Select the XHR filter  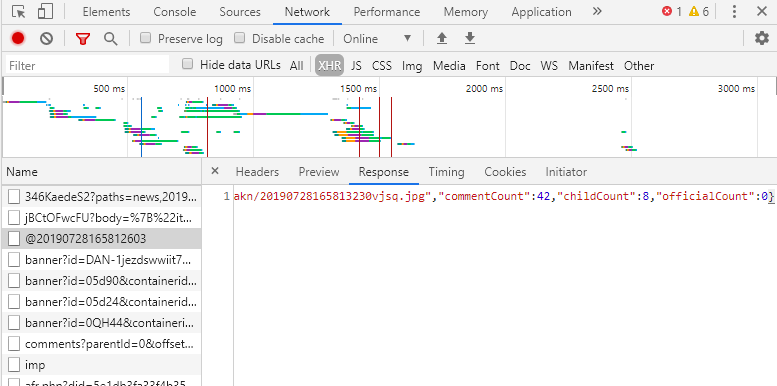point(330,65)
